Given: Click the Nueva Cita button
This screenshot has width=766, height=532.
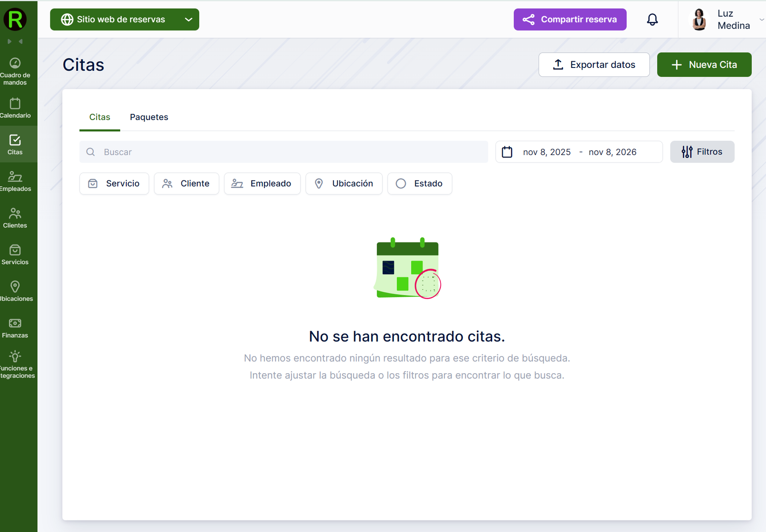Looking at the screenshot, I should (x=704, y=65).
